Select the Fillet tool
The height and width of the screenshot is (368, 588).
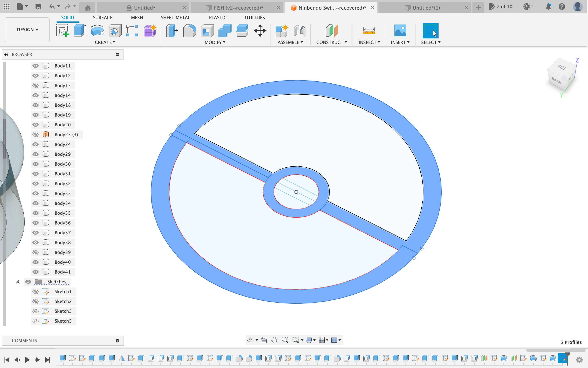189,31
